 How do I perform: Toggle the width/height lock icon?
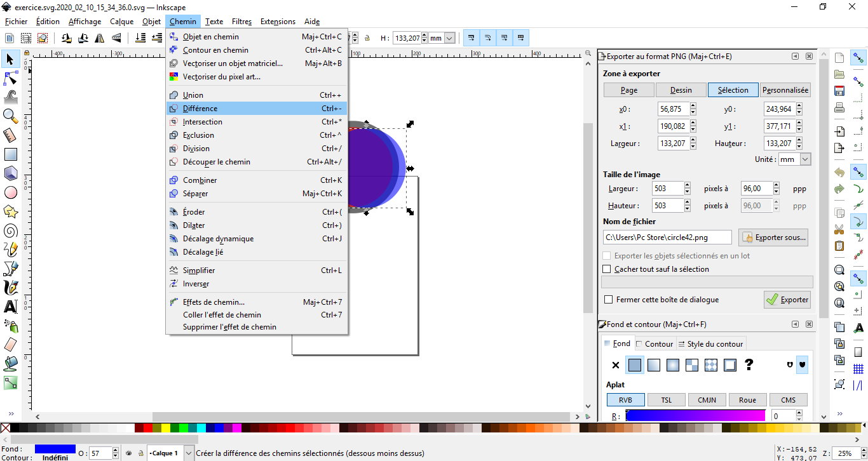[367, 38]
